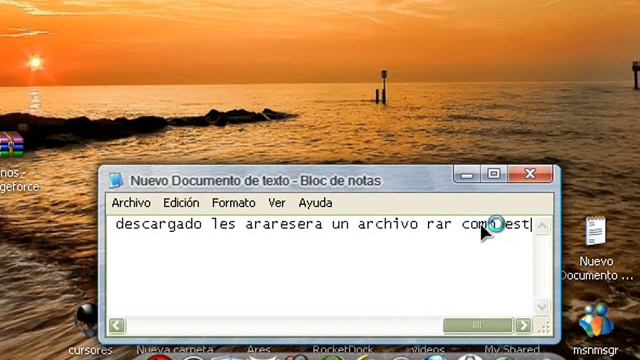
Task: Close the Bloc de notas window
Action: [x=530, y=174]
